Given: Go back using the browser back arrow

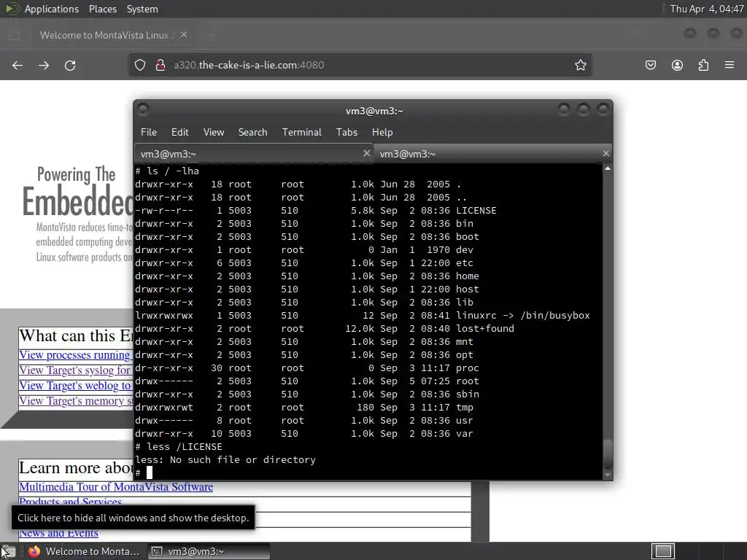Looking at the screenshot, I should point(18,65).
